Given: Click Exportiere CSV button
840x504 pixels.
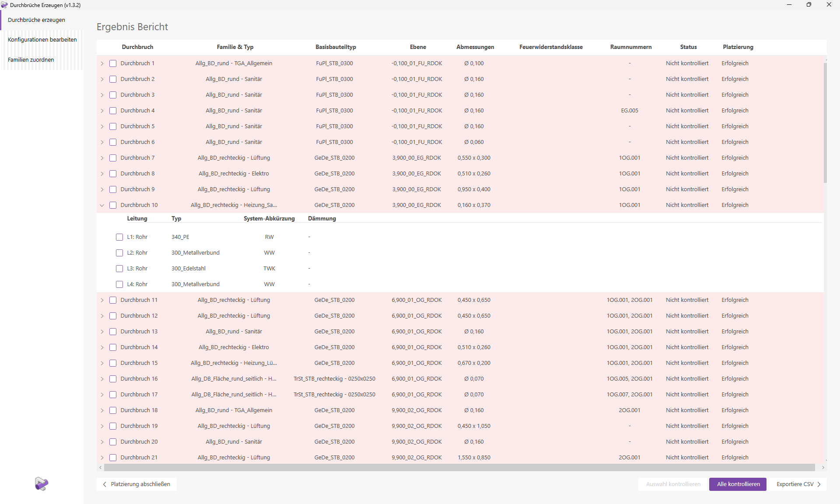Looking at the screenshot, I should (x=798, y=484).
